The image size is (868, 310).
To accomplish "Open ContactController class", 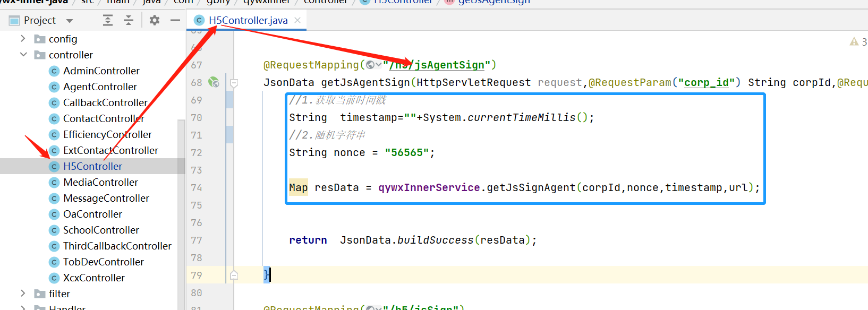I will [104, 118].
